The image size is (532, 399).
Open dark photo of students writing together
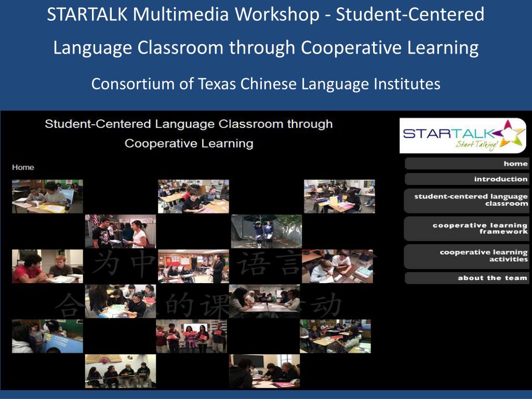pyautogui.click(x=264, y=371)
